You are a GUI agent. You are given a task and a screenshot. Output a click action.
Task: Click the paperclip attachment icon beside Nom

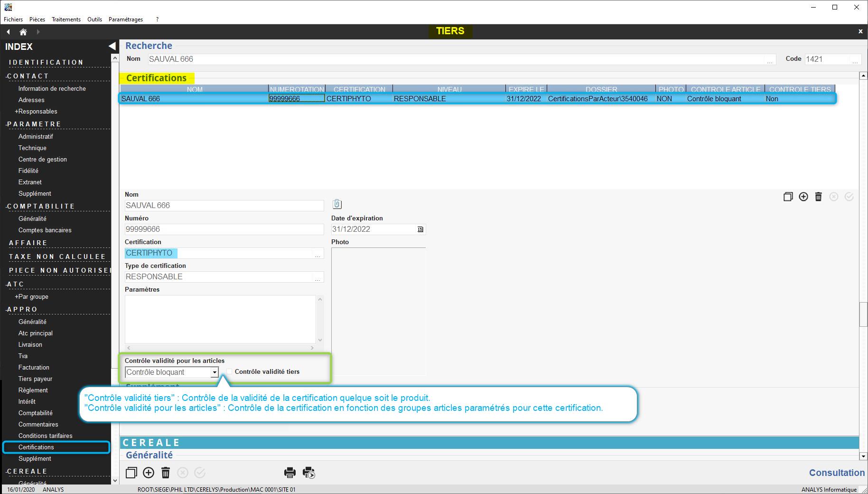coord(337,204)
